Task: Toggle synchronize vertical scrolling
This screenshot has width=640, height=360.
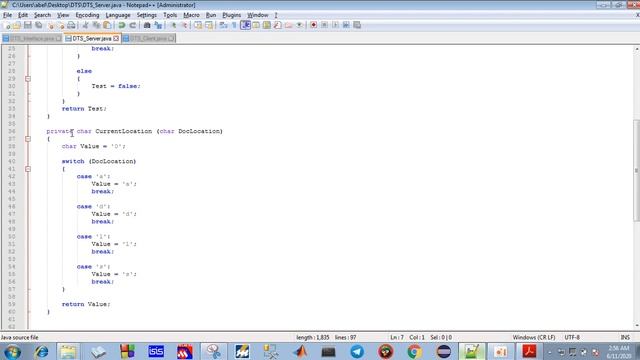Action: [198, 25]
